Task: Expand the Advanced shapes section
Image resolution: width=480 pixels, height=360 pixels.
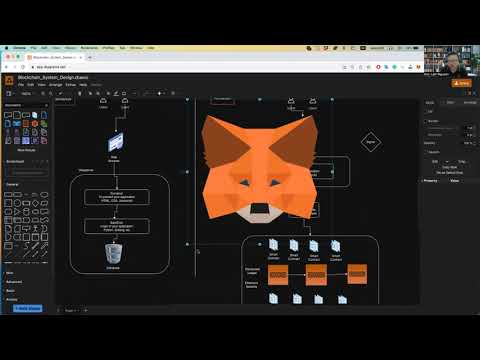Action: (14, 282)
